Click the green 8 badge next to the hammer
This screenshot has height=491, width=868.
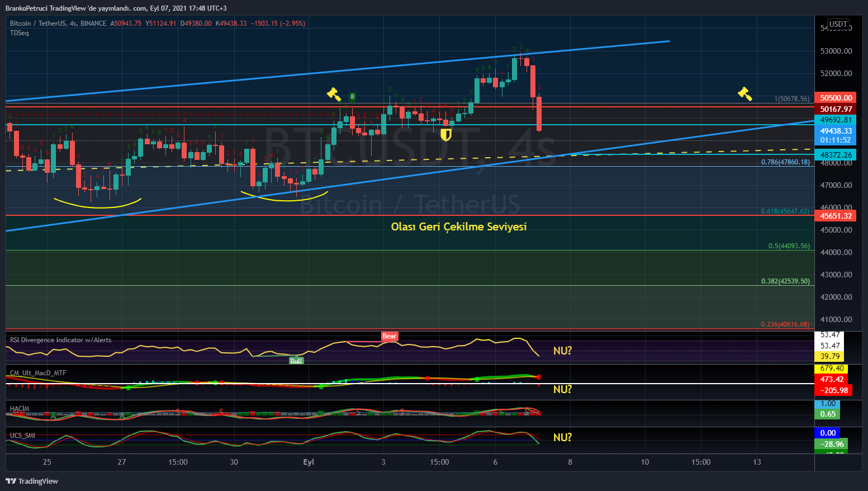pos(352,97)
